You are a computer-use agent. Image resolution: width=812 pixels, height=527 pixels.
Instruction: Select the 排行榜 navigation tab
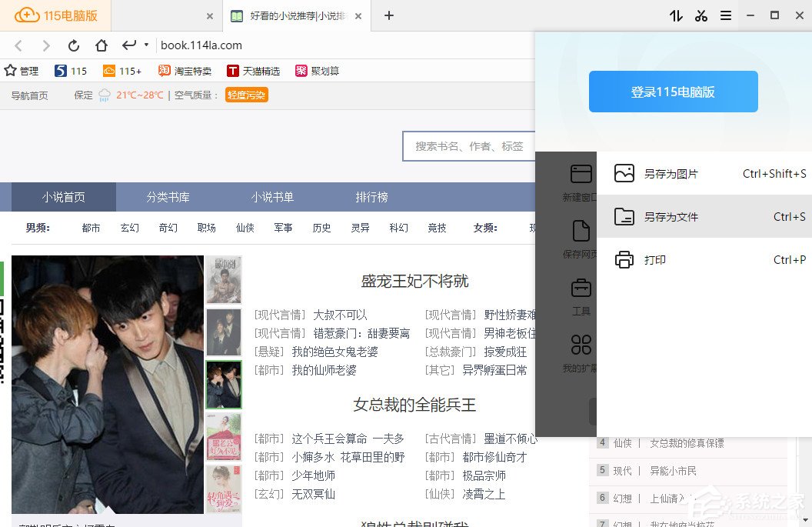(x=371, y=197)
